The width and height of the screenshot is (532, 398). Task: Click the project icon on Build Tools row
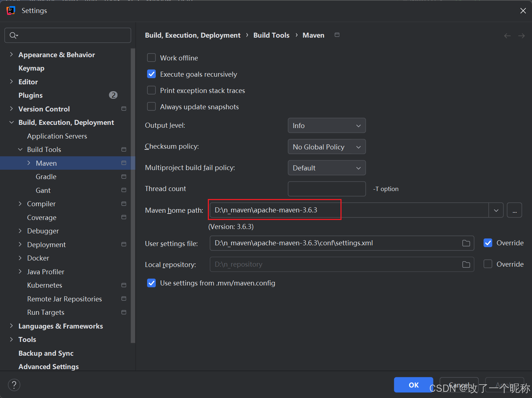[x=124, y=149]
